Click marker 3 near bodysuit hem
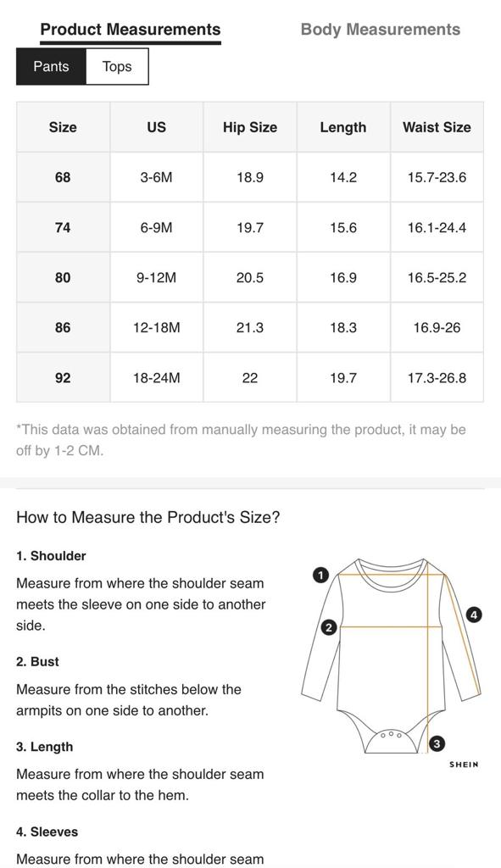Image resolution: width=501 pixels, height=868 pixels. coord(437,743)
